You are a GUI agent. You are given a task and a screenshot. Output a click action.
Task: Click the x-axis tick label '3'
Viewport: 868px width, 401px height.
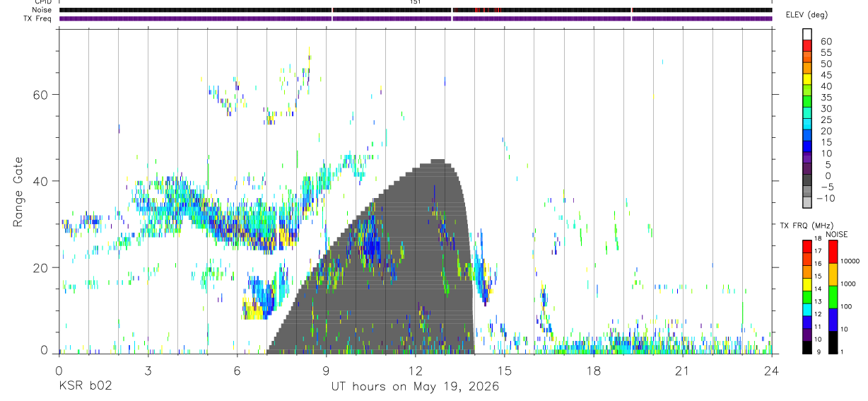click(148, 371)
